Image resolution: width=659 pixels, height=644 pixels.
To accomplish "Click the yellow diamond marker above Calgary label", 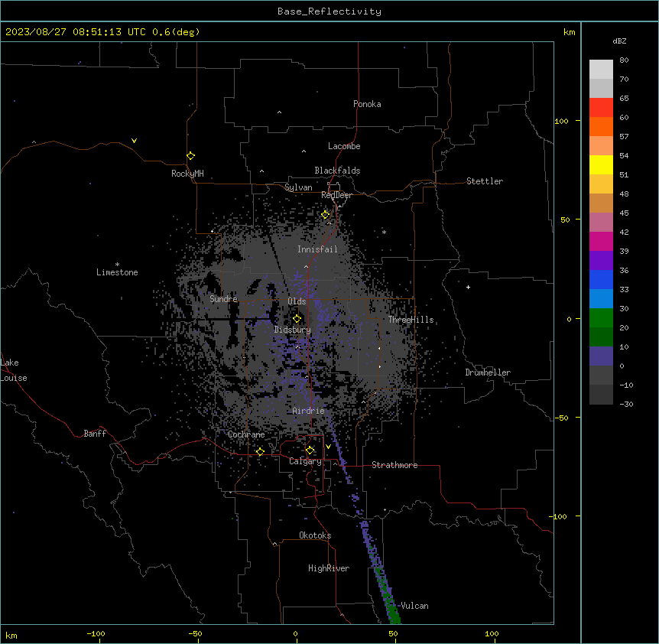I will pyautogui.click(x=310, y=450).
